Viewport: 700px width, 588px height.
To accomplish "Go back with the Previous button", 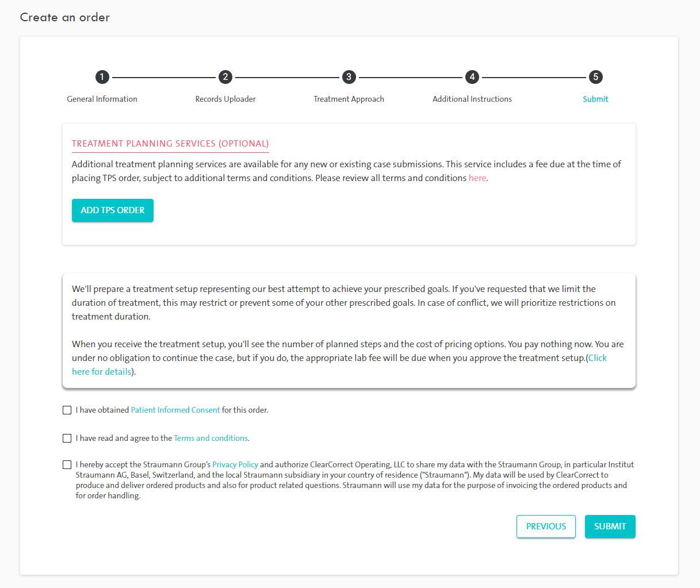I will pyautogui.click(x=546, y=526).
